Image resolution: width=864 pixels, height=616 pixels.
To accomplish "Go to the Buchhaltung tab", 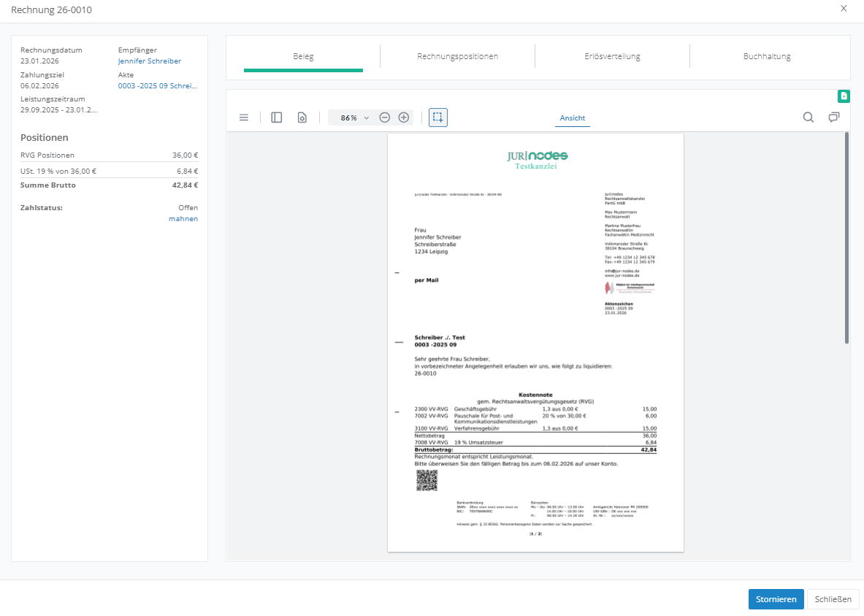I will click(767, 56).
